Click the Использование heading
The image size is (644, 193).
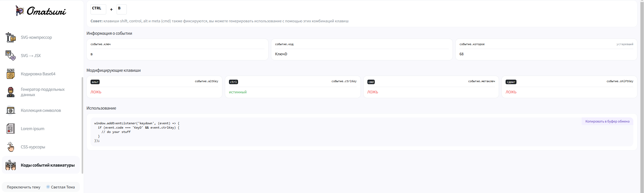pos(101,108)
